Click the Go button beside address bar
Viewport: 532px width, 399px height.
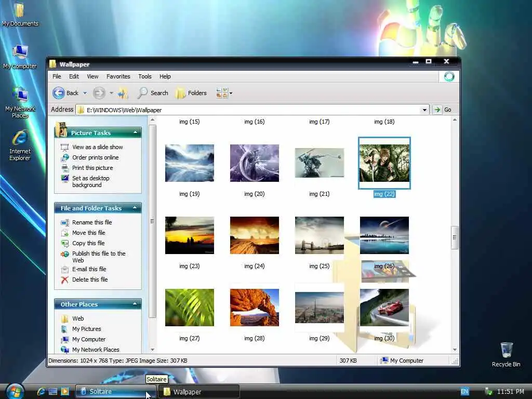[443, 110]
